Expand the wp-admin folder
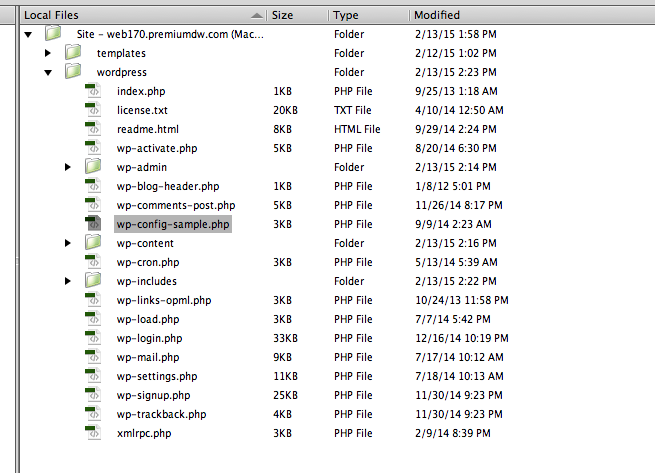 (x=68, y=167)
